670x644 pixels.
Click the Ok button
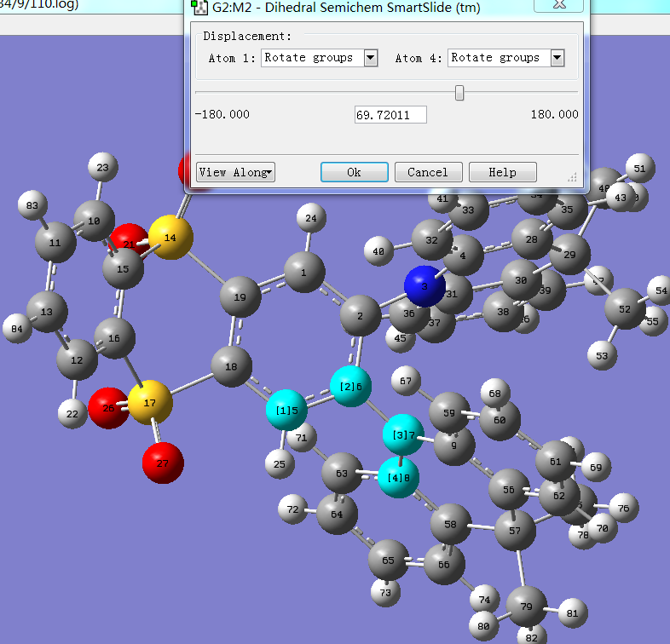point(355,172)
